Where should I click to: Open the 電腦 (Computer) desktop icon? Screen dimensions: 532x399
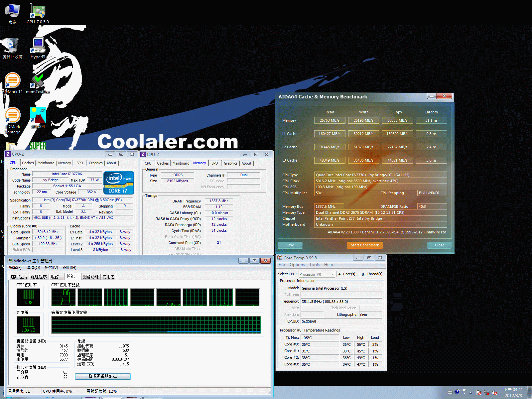point(12,13)
